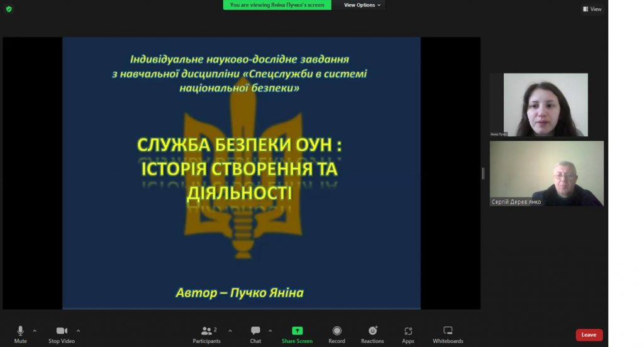Viewport: 644px width, 347px height.
Task: Select Сергій Дерев'янко's video thumbnail
Action: pyautogui.click(x=547, y=173)
